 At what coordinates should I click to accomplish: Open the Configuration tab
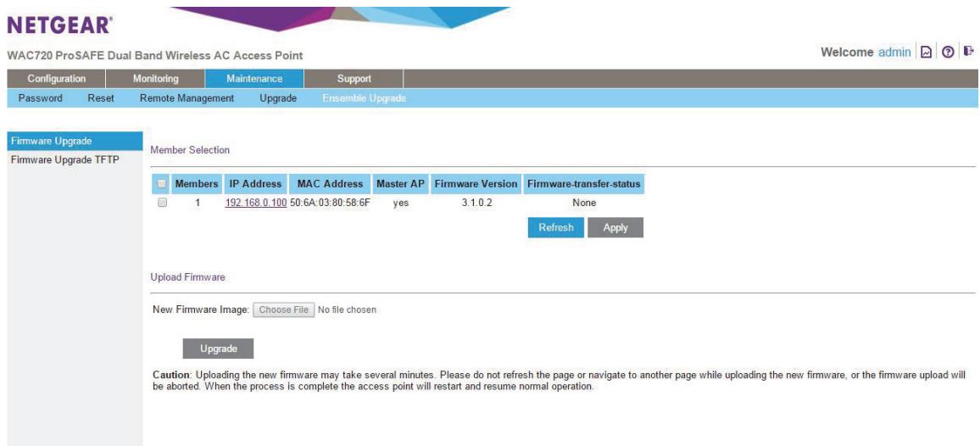pos(56,79)
